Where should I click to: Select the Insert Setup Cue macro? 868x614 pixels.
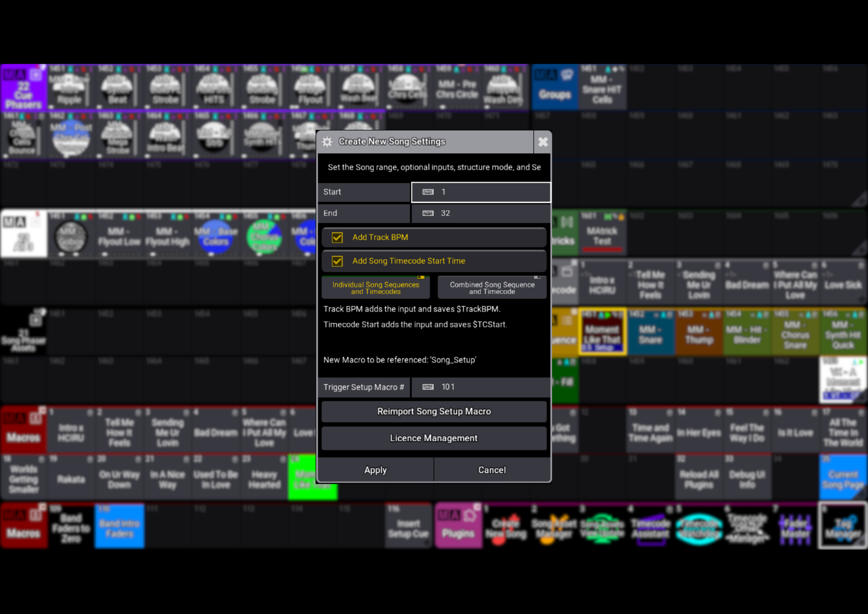tap(408, 527)
